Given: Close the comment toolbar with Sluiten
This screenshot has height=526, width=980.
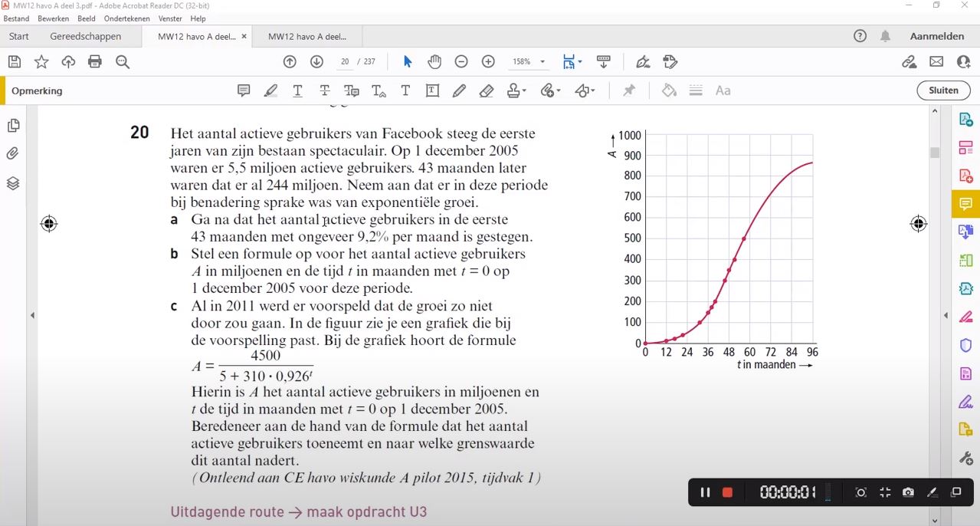Looking at the screenshot, I should (x=943, y=90).
